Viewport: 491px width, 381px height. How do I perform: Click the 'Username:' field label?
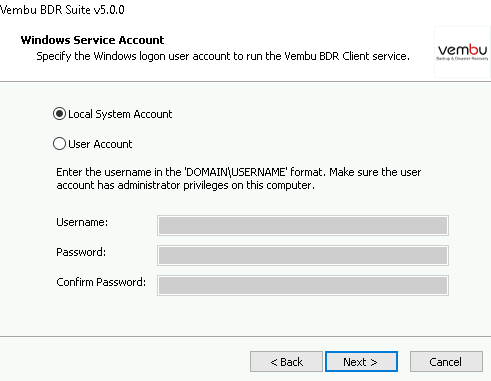click(82, 222)
